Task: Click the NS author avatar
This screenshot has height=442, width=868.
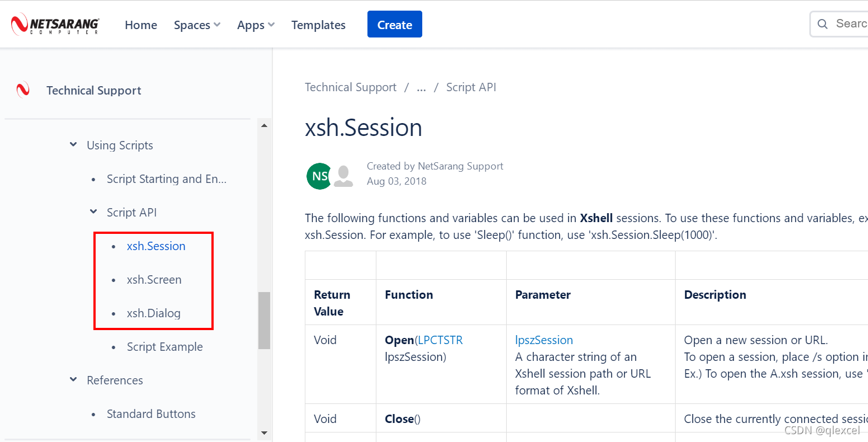Action: click(319, 176)
